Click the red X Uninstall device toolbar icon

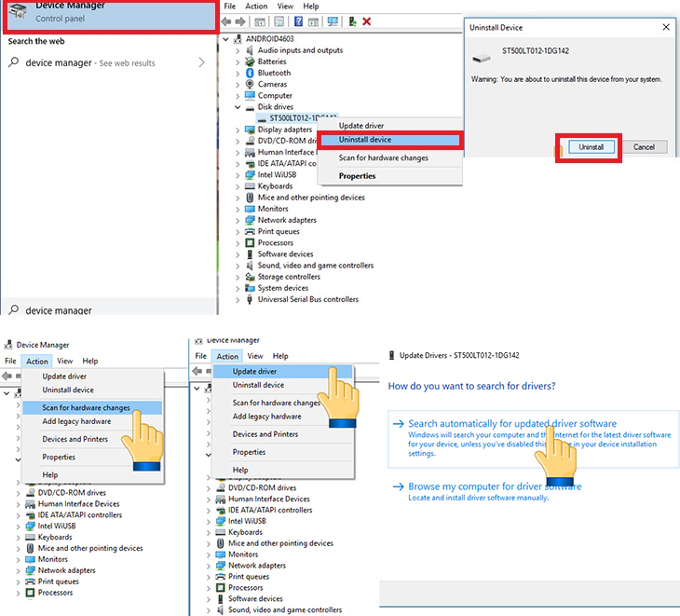pyautogui.click(x=367, y=21)
